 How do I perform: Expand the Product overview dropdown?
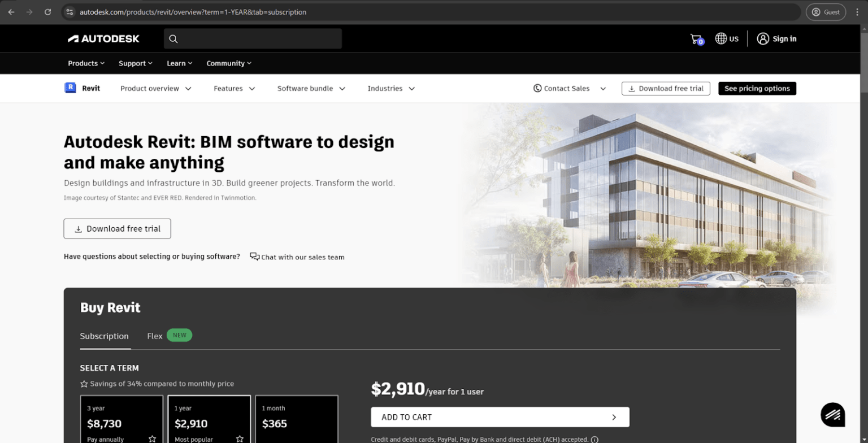click(x=156, y=88)
